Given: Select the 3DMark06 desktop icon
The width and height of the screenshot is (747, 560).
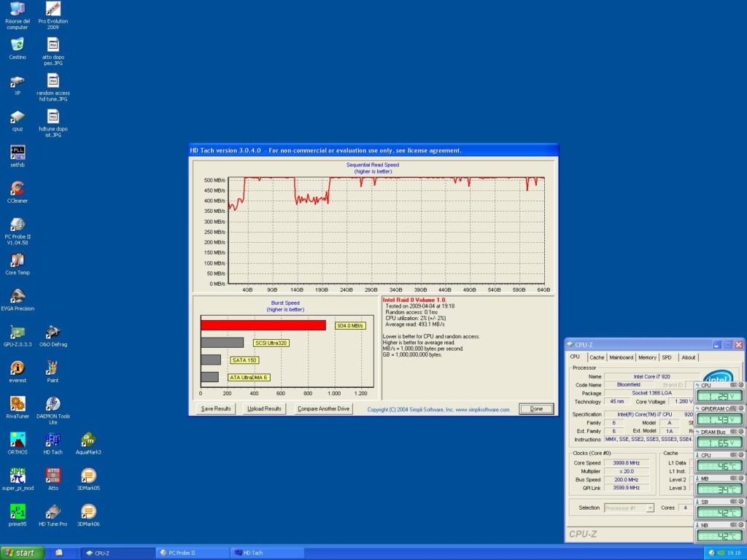Looking at the screenshot, I should [88, 516].
